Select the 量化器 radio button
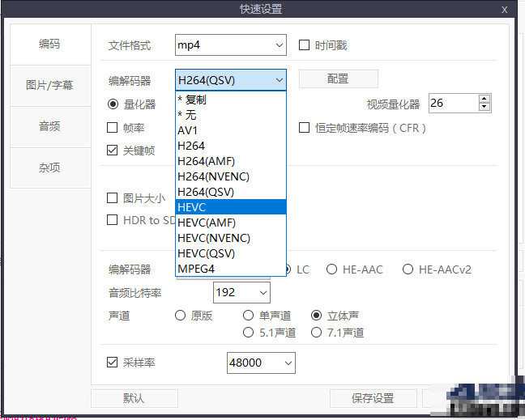The image size is (525, 420). 113,104
